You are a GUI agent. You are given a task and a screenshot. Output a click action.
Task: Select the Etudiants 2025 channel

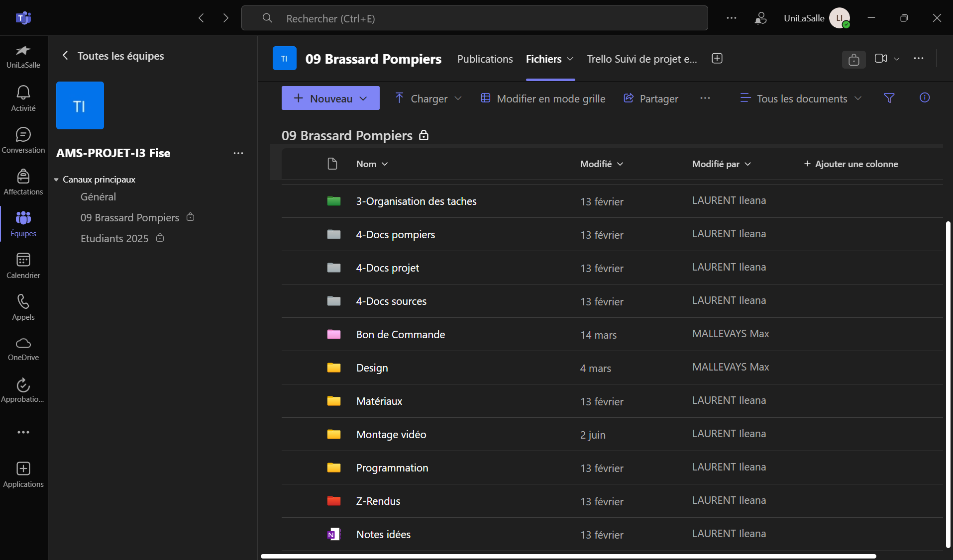click(114, 239)
